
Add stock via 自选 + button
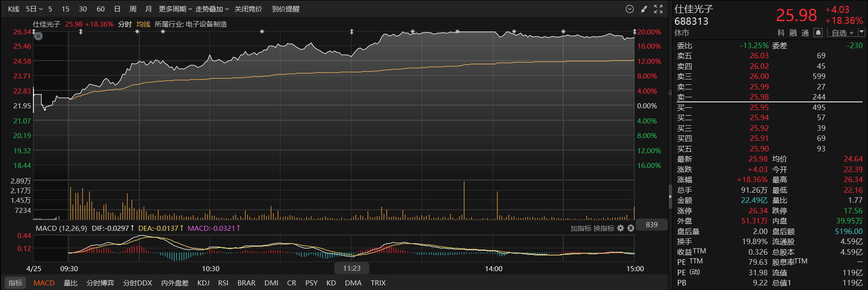pyautogui.click(x=843, y=33)
